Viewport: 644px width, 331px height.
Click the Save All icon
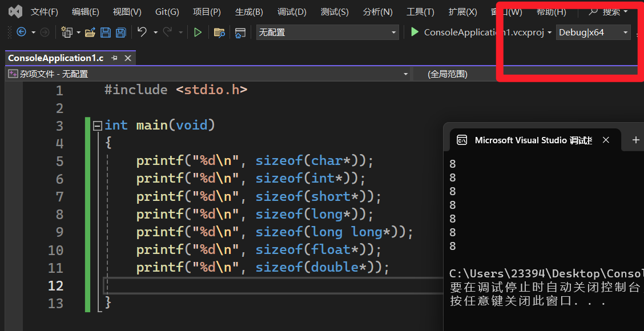pyautogui.click(x=120, y=33)
